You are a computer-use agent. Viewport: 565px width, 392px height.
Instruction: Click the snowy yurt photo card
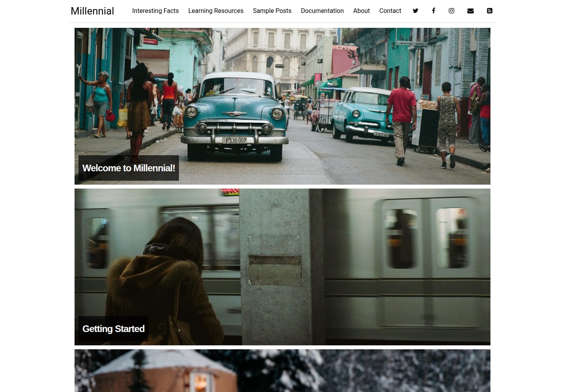(x=282, y=371)
